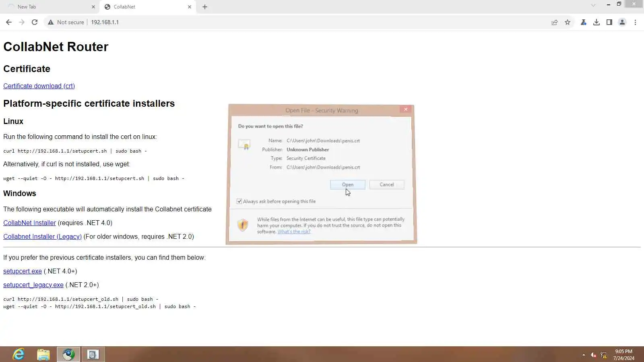The width and height of the screenshot is (644, 362).
Task: Open a new tab with plus button
Action: point(205,7)
